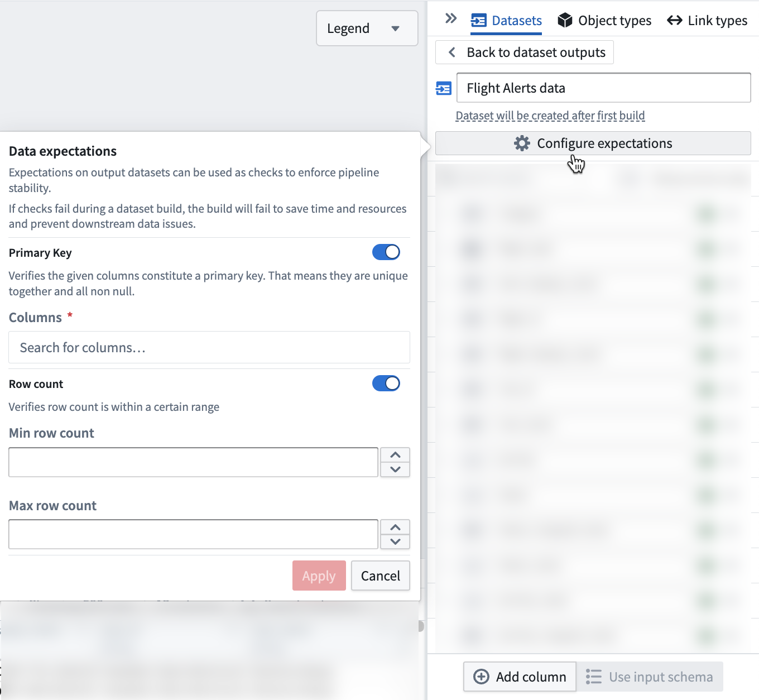Focus the Search for columns field
This screenshot has width=759, height=700.
[x=209, y=348]
